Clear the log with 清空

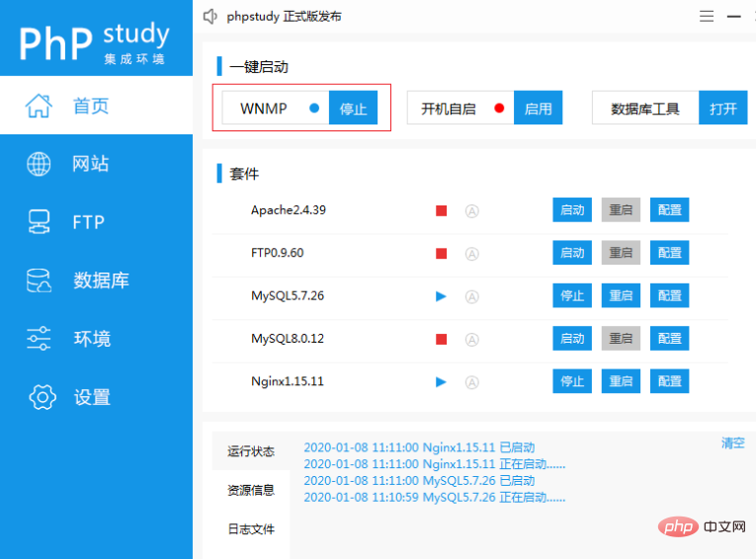[x=733, y=442]
